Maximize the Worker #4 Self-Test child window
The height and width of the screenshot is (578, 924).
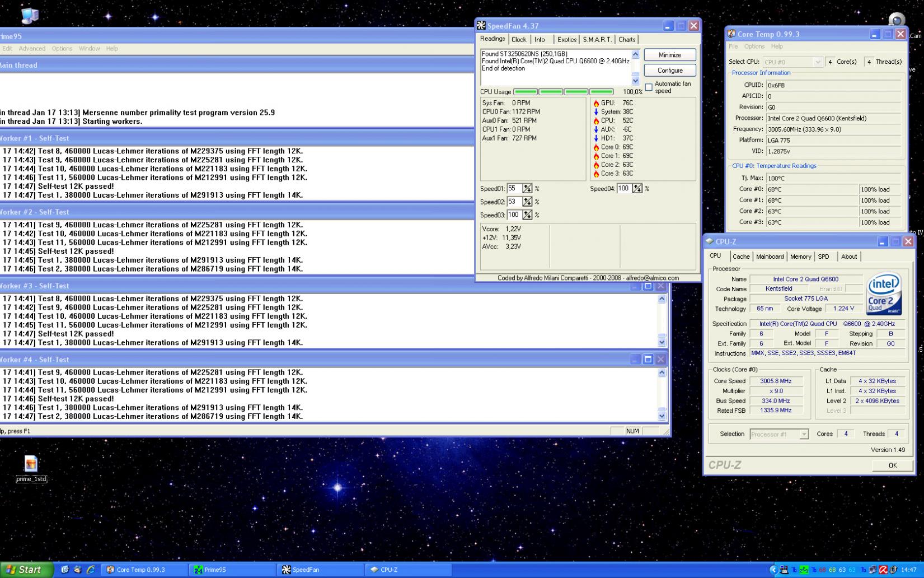(648, 359)
